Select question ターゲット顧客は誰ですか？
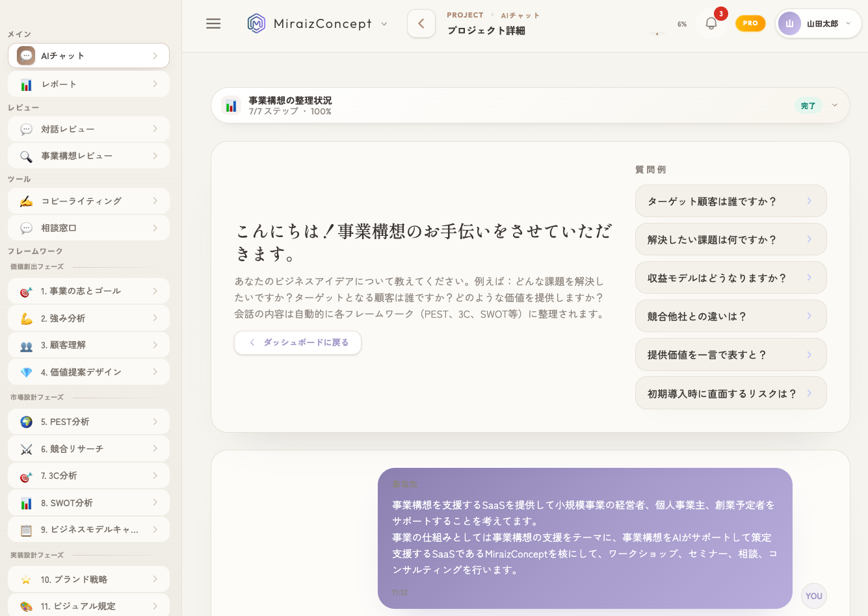The image size is (868, 616). coord(731,201)
